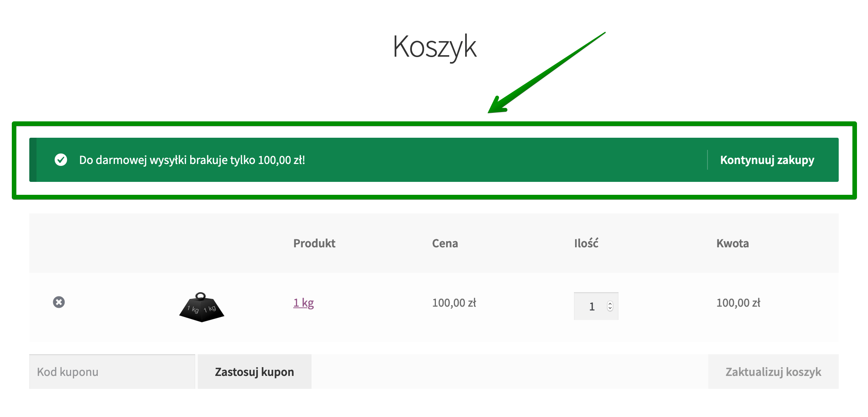The width and height of the screenshot is (868, 417).
Task: Apply coupon with 'Zastosuj kupon' button
Action: pos(254,372)
